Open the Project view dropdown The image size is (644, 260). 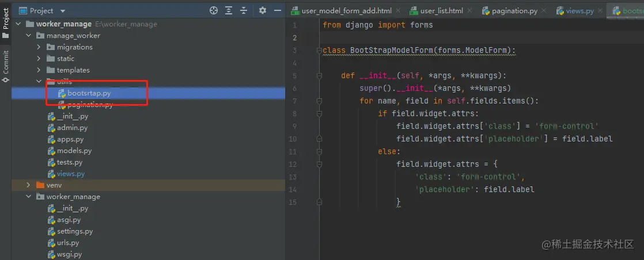[x=62, y=11]
